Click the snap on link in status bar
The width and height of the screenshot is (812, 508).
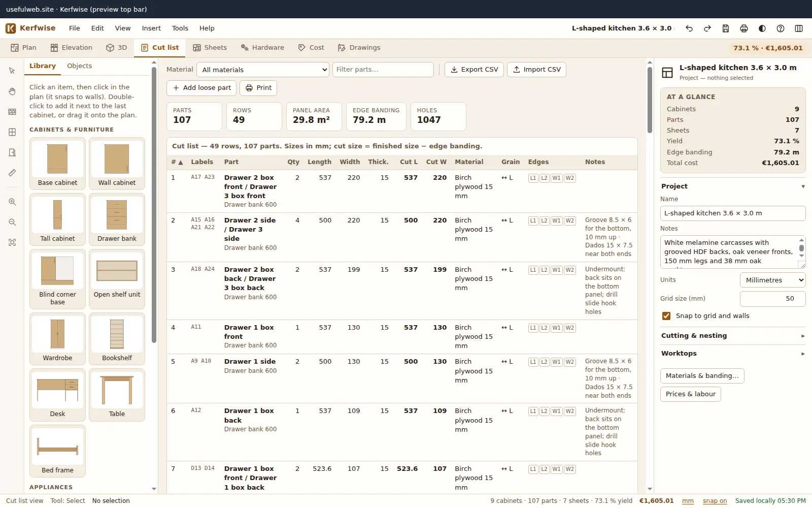pyautogui.click(x=715, y=501)
